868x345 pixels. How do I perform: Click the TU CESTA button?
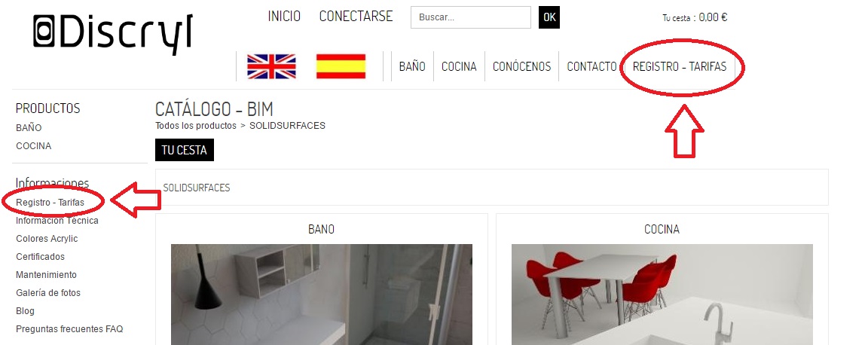pos(185,150)
